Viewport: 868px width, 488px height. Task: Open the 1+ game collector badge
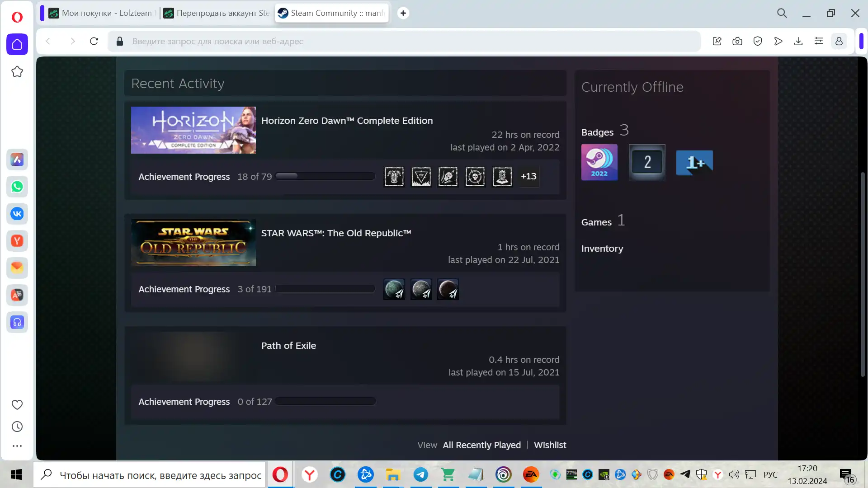point(694,162)
